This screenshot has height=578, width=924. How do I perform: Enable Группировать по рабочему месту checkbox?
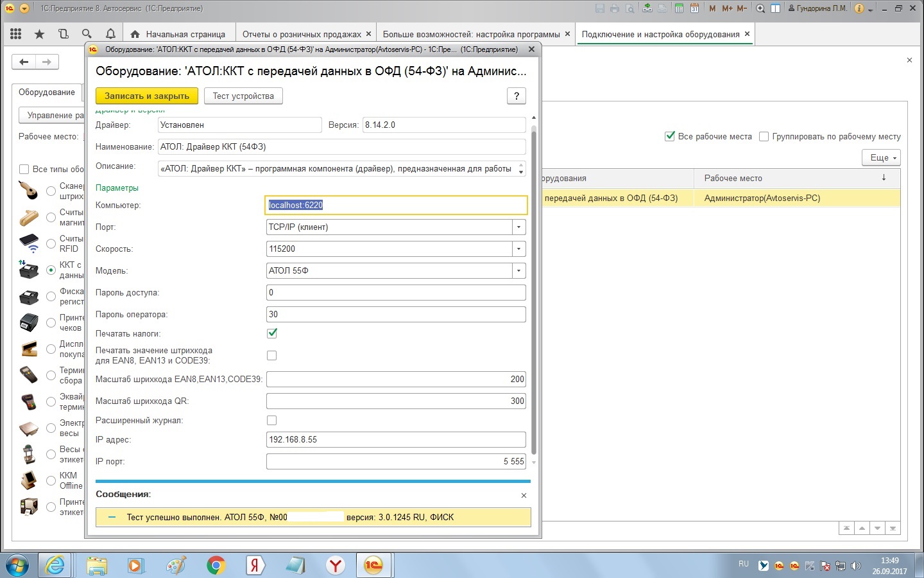764,136
